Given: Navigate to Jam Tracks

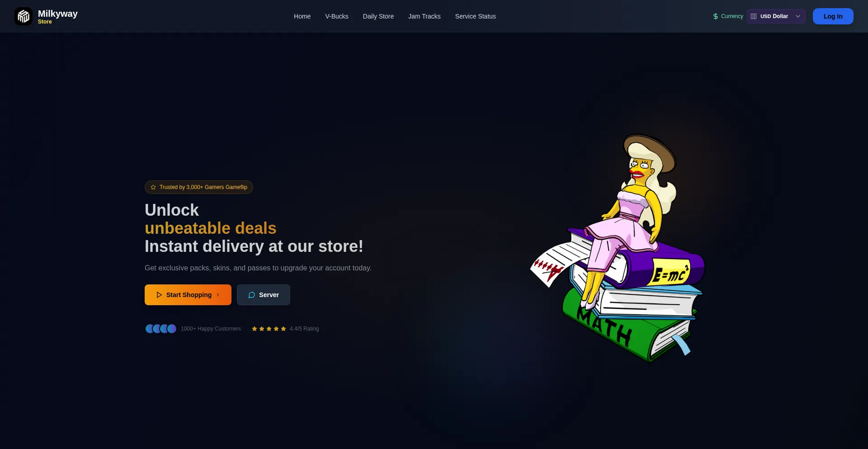Looking at the screenshot, I should tap(425, 16).
